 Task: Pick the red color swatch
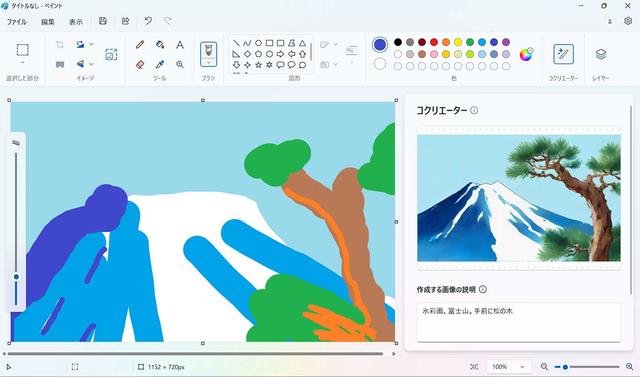click(x=434, y=42)
